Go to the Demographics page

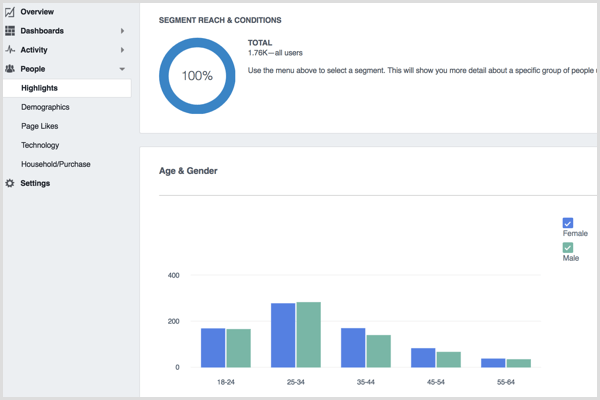pyautogui.click(x=45, y=107)
